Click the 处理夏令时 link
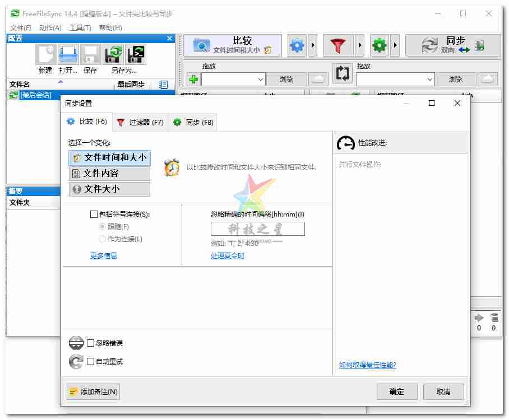This screenshot has width=509, height=420. [x=227, y=255]
